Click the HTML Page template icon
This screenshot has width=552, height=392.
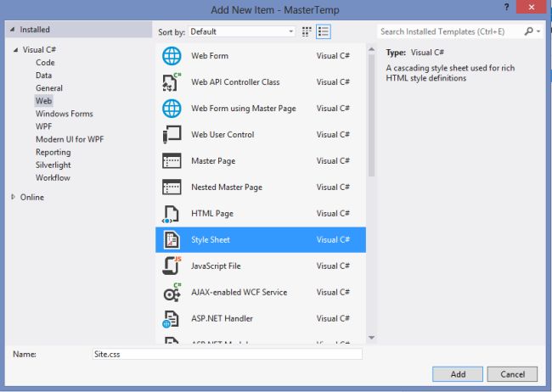[172, 214]
